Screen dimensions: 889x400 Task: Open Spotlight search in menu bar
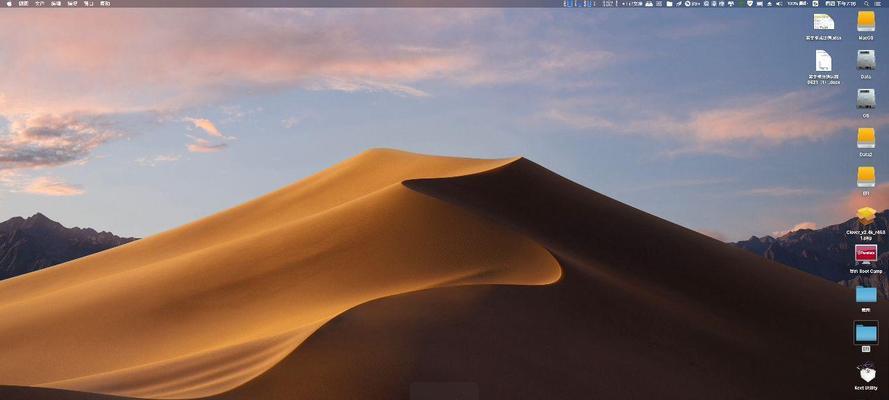point(866,3)
